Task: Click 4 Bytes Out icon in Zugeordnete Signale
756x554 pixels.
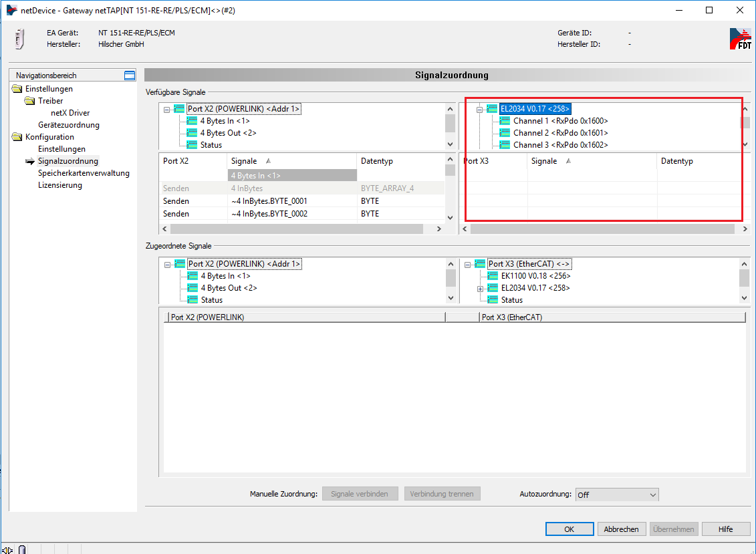Action: tap(193, 288)
